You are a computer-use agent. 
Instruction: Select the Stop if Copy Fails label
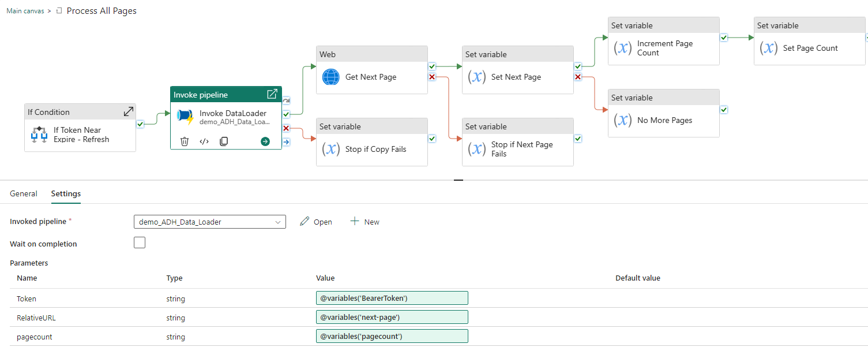[x=376, y=149]
